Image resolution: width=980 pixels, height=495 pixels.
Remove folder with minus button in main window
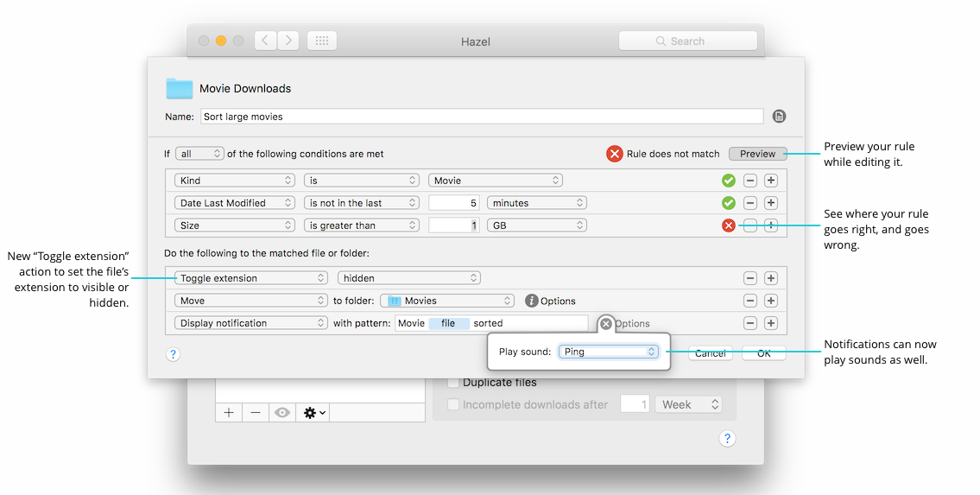(256, 413)
